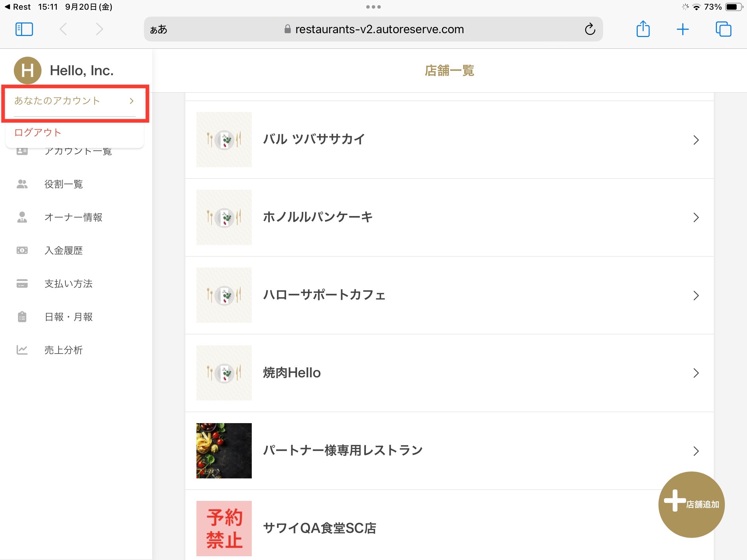Select オーナー情報 in sidebar menu

click(x=73, y=217)
